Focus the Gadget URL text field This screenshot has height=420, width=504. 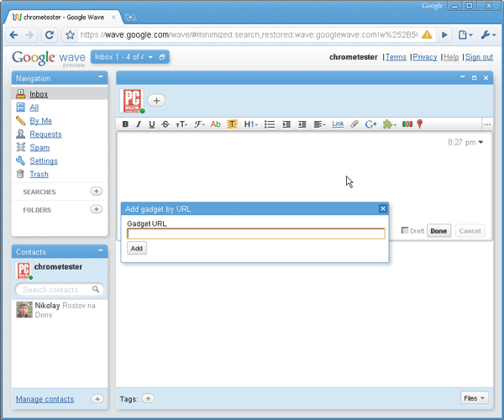click(x=256, y=234)
